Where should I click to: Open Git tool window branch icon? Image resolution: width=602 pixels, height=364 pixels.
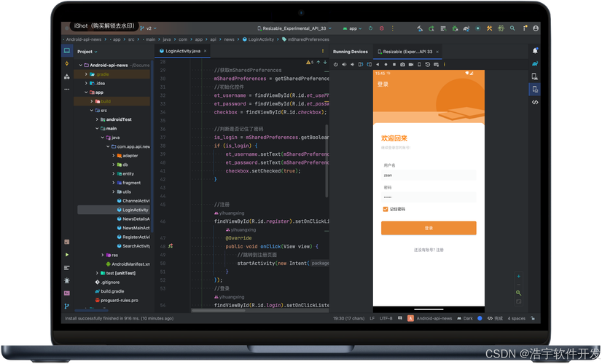[66, 306]
